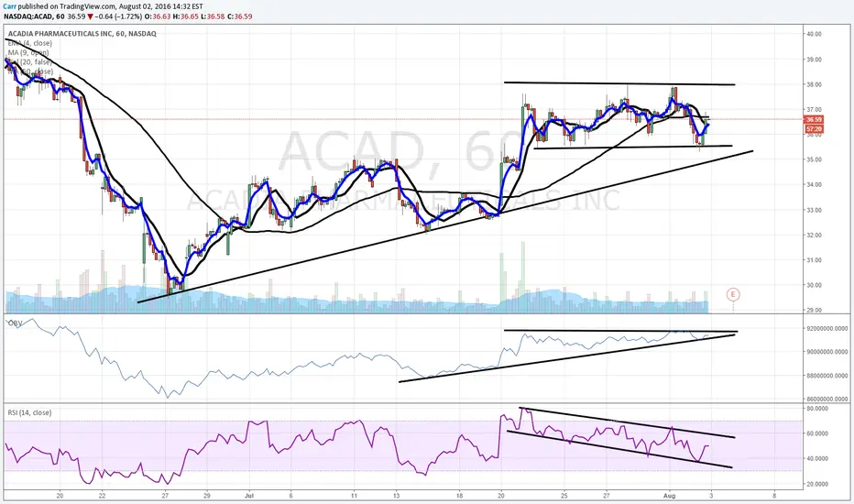Select the MA (50, close) indicator label
854x504 pixels.
tap(30, 71)
